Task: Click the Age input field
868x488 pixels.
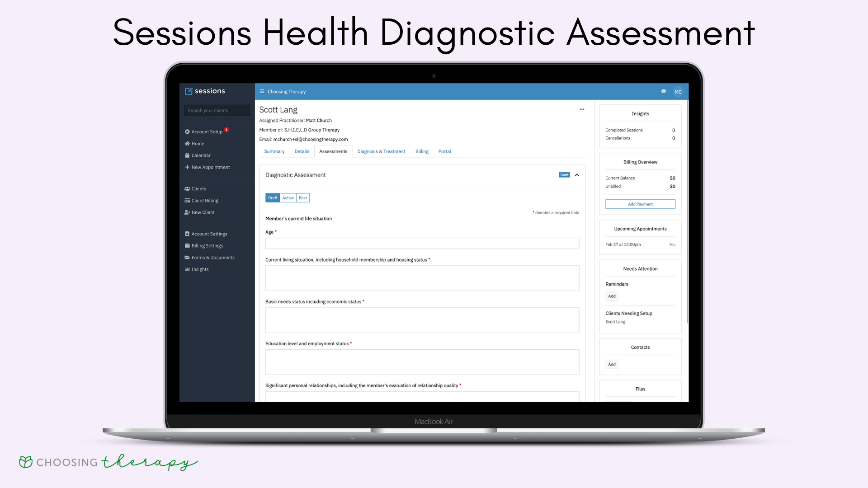Action: click(x=422, y=244)
